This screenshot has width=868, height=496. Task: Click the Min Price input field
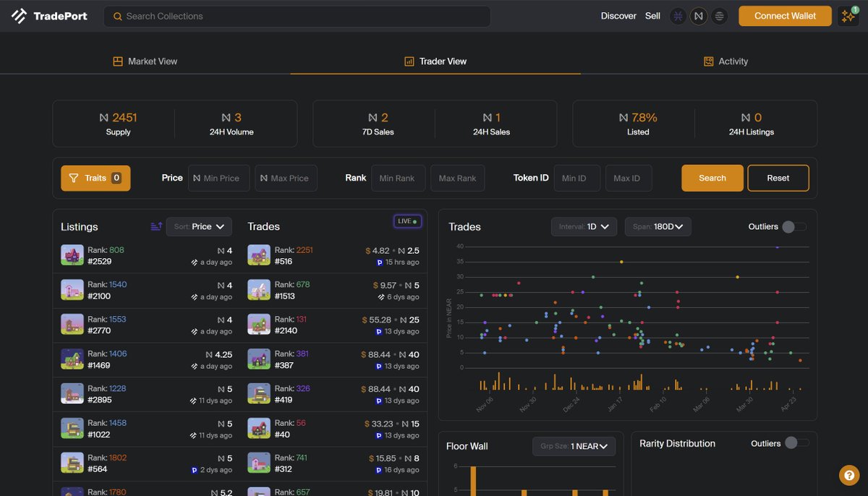click(x=218, y=177)
